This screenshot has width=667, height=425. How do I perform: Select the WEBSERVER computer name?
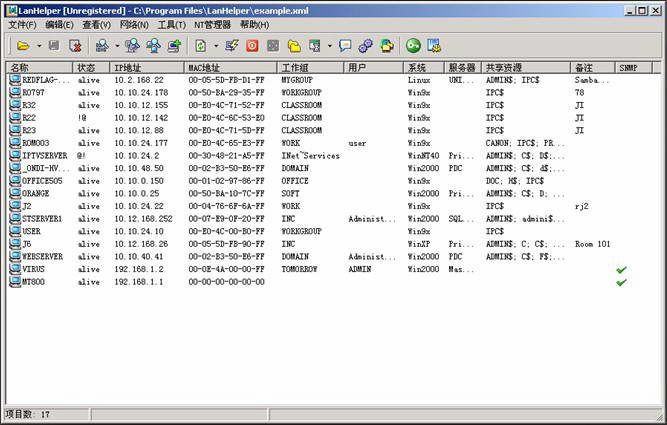(43, 257)
